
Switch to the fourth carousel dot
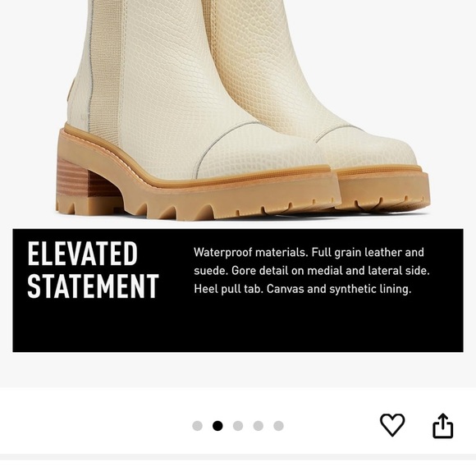258,426
